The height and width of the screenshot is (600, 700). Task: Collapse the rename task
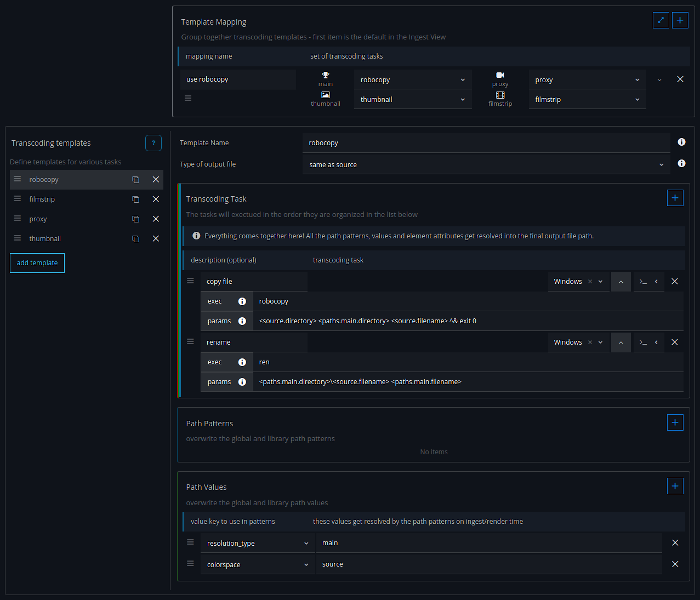click(621, 342)
